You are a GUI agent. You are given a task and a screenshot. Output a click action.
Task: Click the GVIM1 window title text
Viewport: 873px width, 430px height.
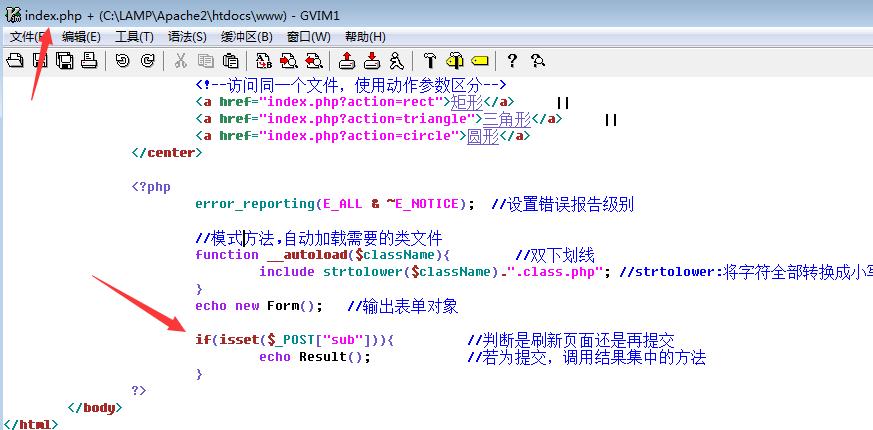pyautogui.click(x=320, y=15)
